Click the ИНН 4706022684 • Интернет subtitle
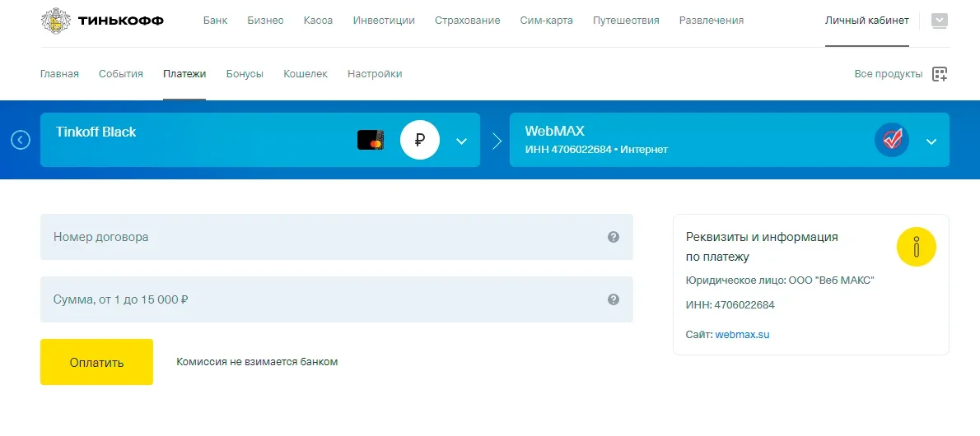This screenshot has height=436, width=980. coord(596,150)
